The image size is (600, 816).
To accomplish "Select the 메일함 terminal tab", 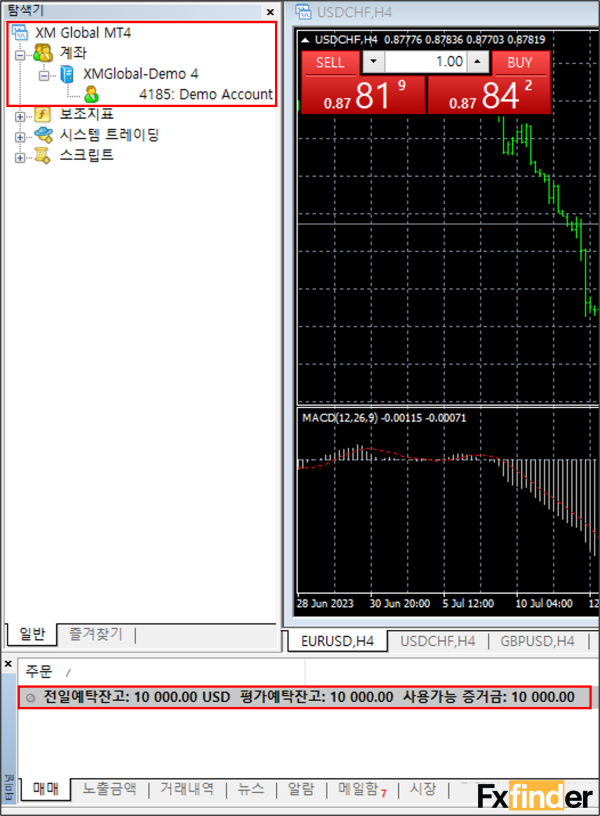I will (362, 789).
